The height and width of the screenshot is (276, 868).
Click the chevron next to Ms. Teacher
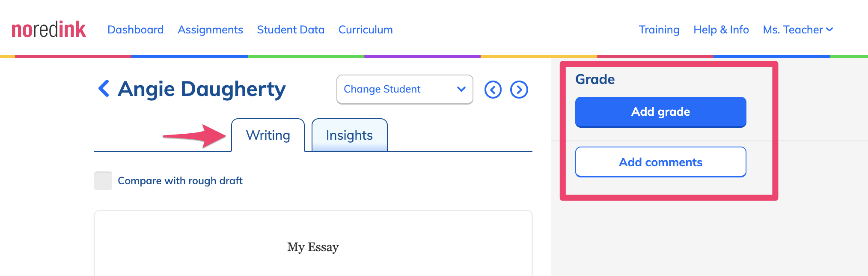829,30
